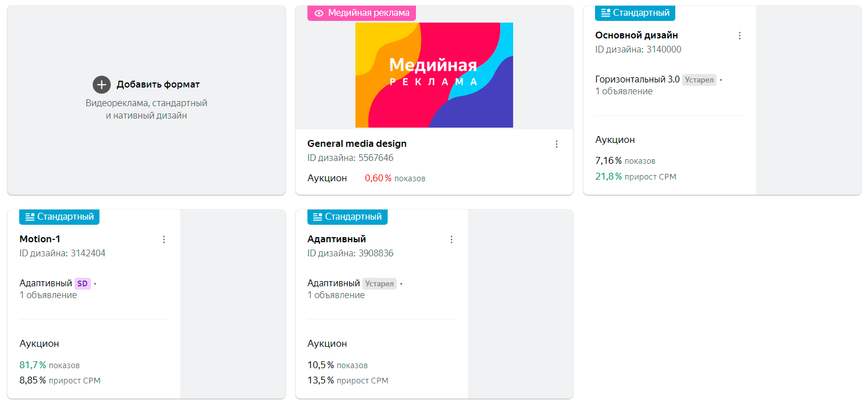Click the Устарел badge next to Горизонтальный 3.0
This screenshot has height=406, width=868.
(x=699, y=80)
